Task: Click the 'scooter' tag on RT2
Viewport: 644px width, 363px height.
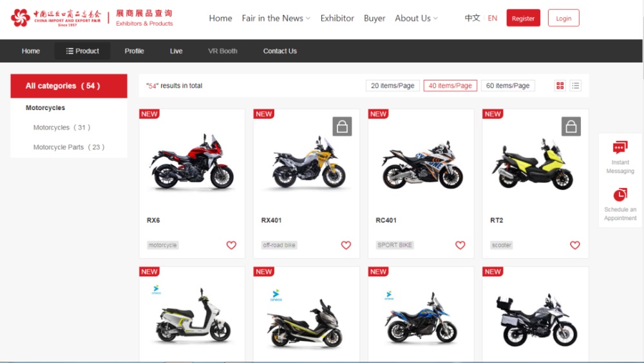Action: pyautogui.click(x=502, y=245)
